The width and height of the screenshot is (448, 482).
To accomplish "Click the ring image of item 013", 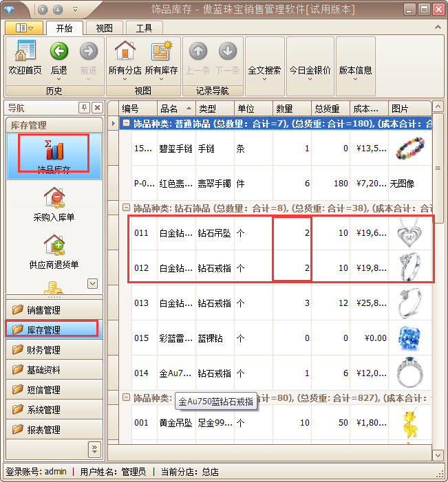I will (x=410, y=303).
